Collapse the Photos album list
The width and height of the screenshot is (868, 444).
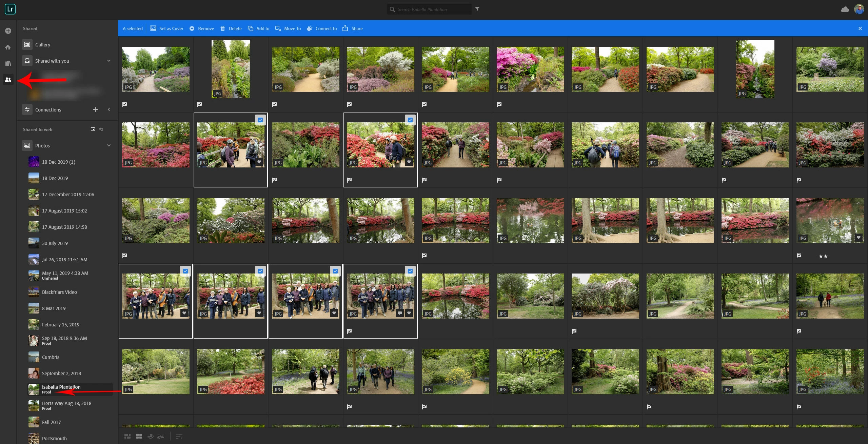coord(109,145)
